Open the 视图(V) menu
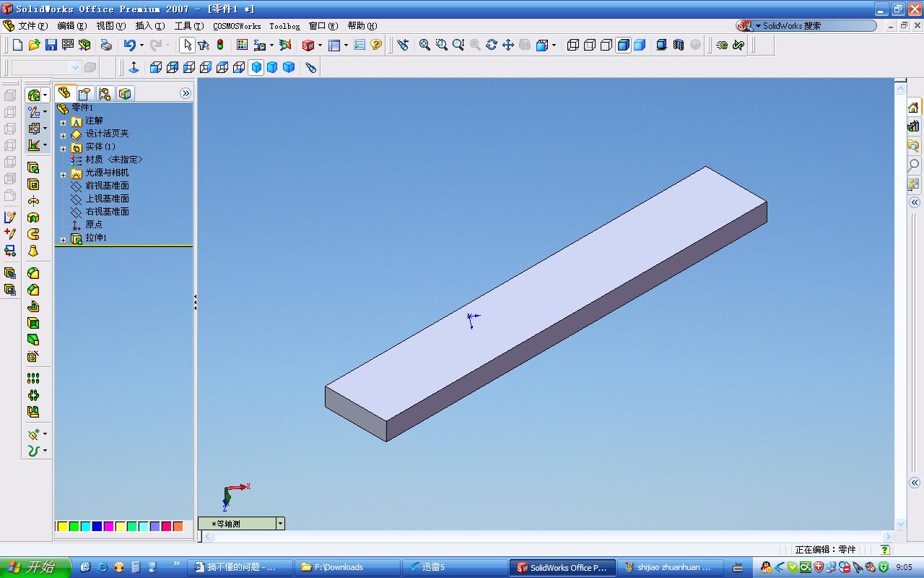Screen dimensions: 924x578 (x=111, y=26)
